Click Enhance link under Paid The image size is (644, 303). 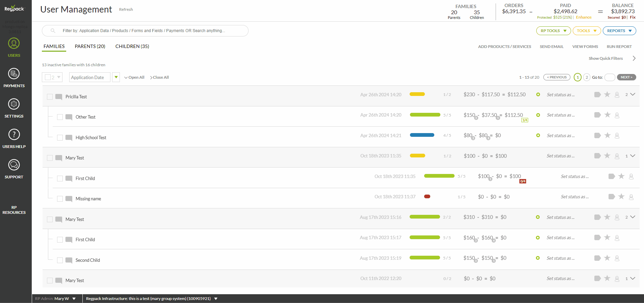pyautogui.click(x=584, y=17)
